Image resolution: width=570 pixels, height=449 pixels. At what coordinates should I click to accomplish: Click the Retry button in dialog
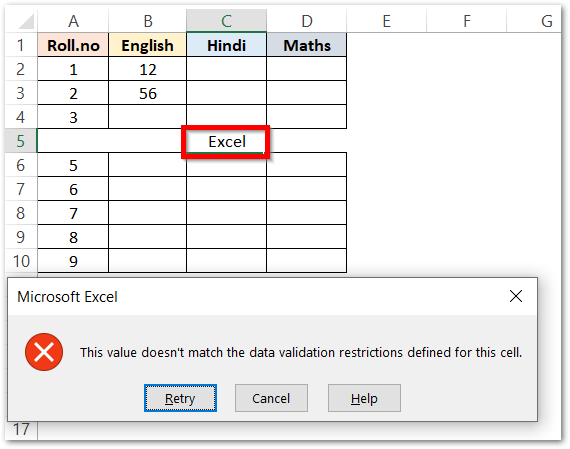tap(180, 398)
